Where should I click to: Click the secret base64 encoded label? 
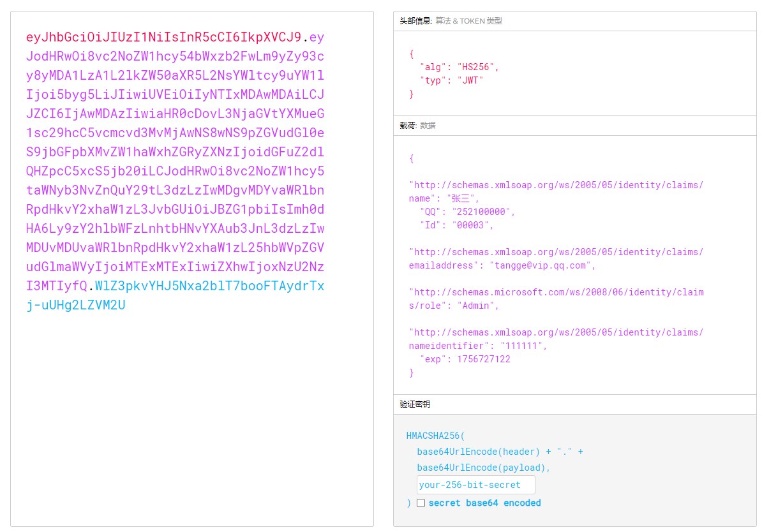[x=484, y=503]
